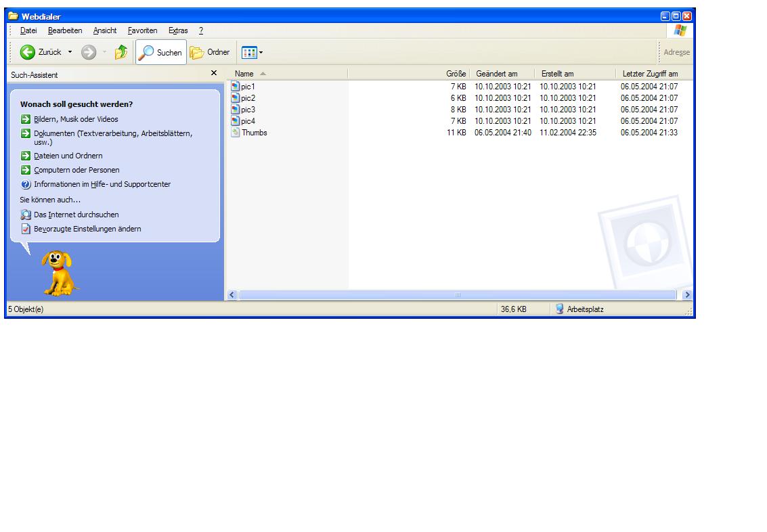Sort by the Größe column header

tap(409, 73)
